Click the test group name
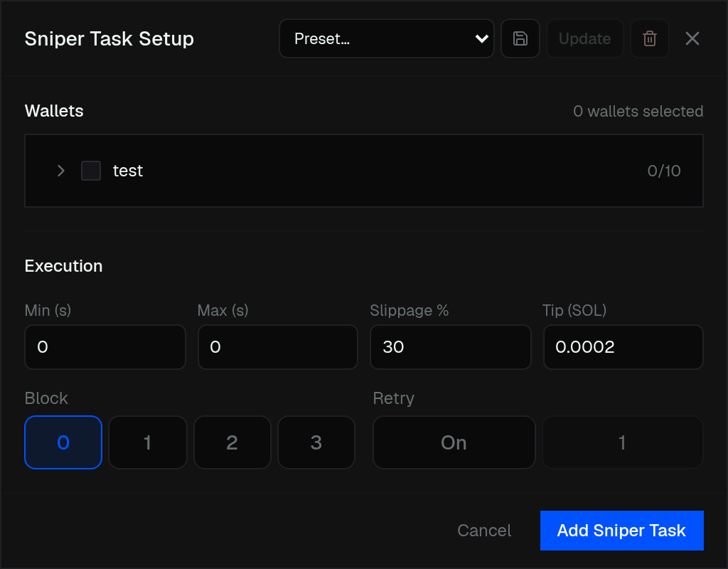This screenshot has height=569, width=728. pyautogui.click(x=128, y=171)
